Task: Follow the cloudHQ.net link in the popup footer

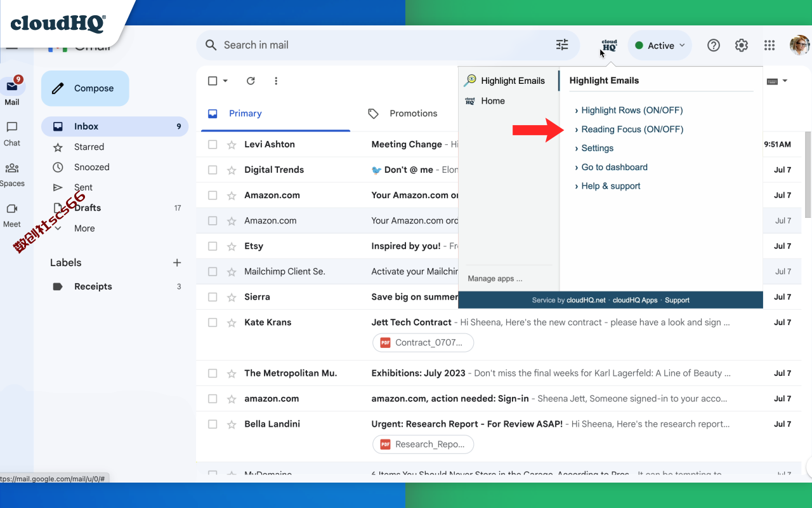Action: tap(586, 300)
